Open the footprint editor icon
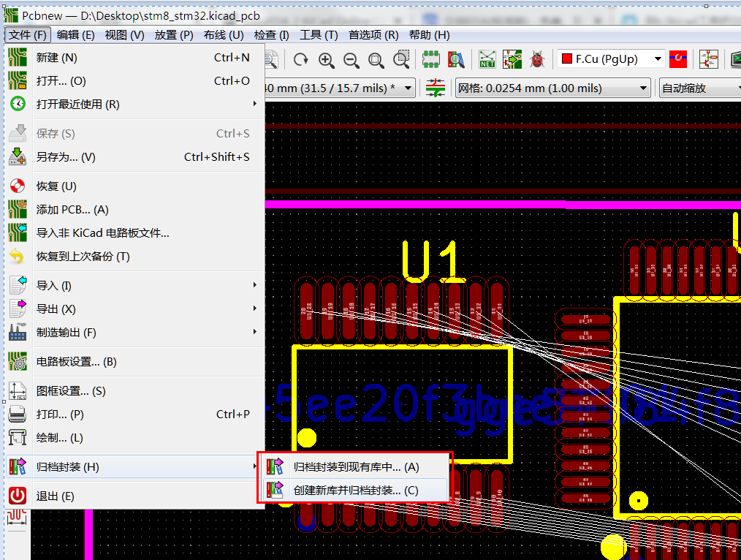741x560 pixels. coord(430,59)
